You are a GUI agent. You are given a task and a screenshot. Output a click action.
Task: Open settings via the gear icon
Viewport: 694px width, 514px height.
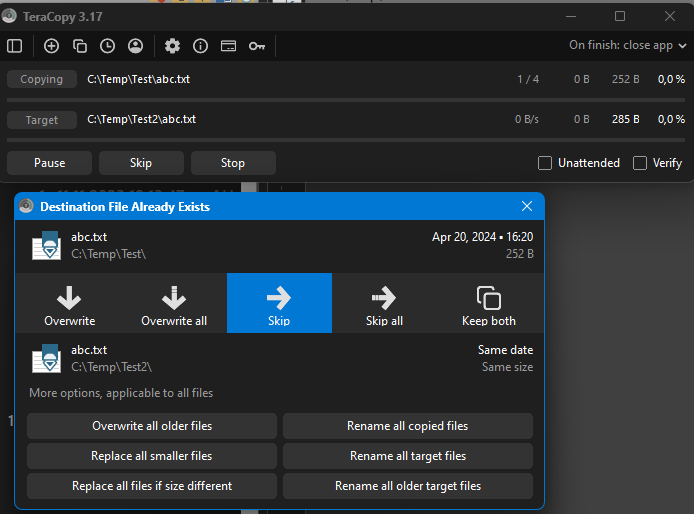click(x=173, y=46)
